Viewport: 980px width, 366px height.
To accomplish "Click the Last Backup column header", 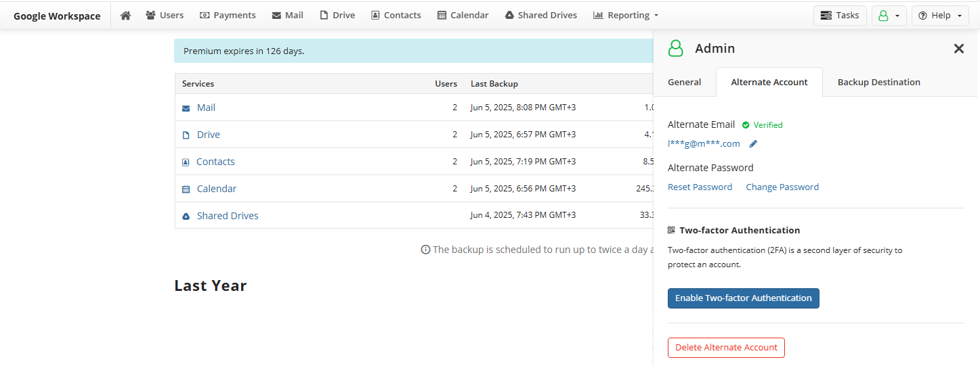I will [494, 84].
